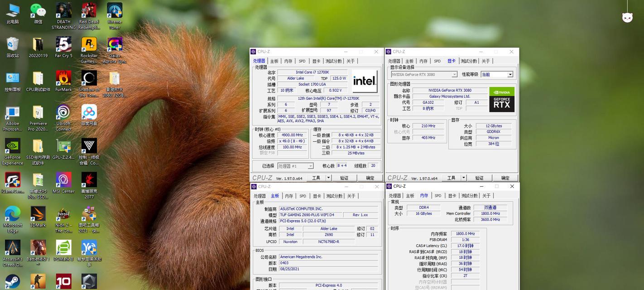644x290 pixels.
Task: Open the 回收站 recycle bin
Action: tap(13, 48)
